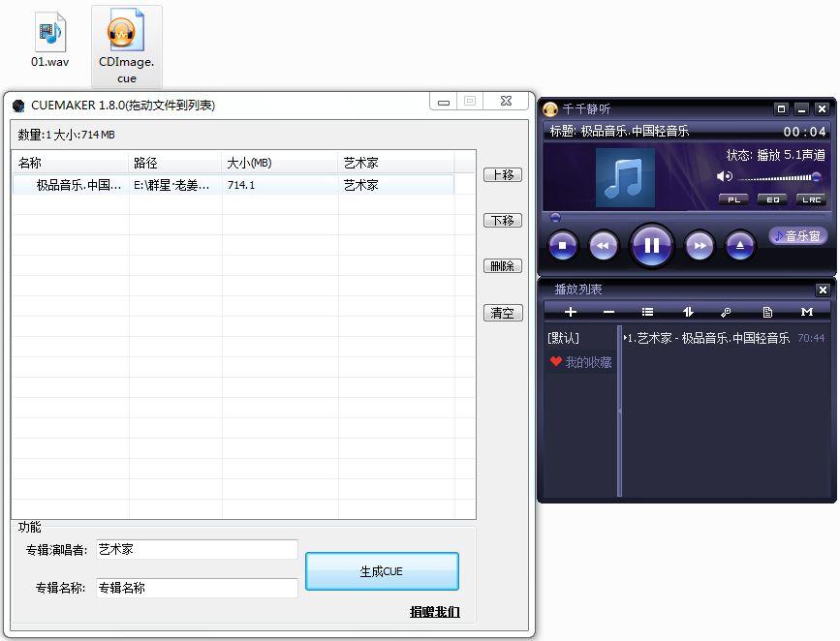
Task: Open the 01.wav file icon
Action: click(x=49, y=40)
